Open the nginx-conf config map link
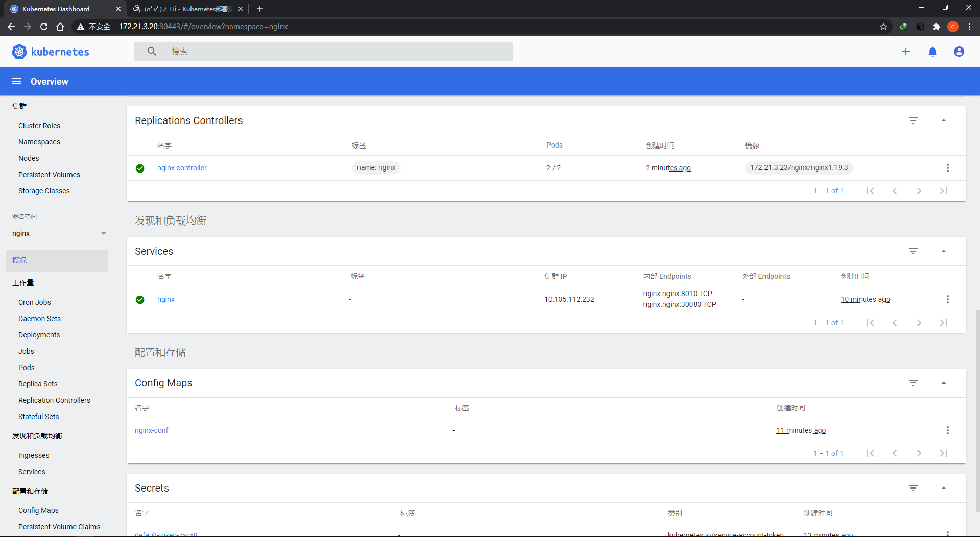980x537 pixels. (152, 430)
